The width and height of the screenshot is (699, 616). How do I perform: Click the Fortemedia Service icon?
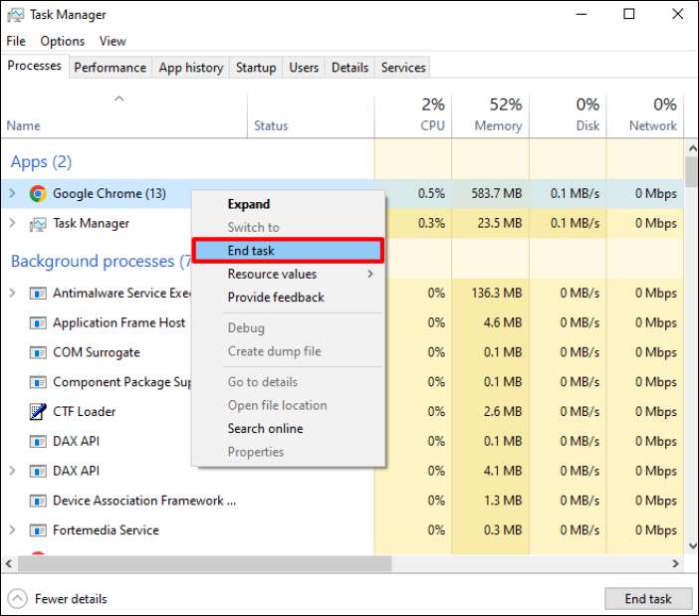(x=38, y=530)
